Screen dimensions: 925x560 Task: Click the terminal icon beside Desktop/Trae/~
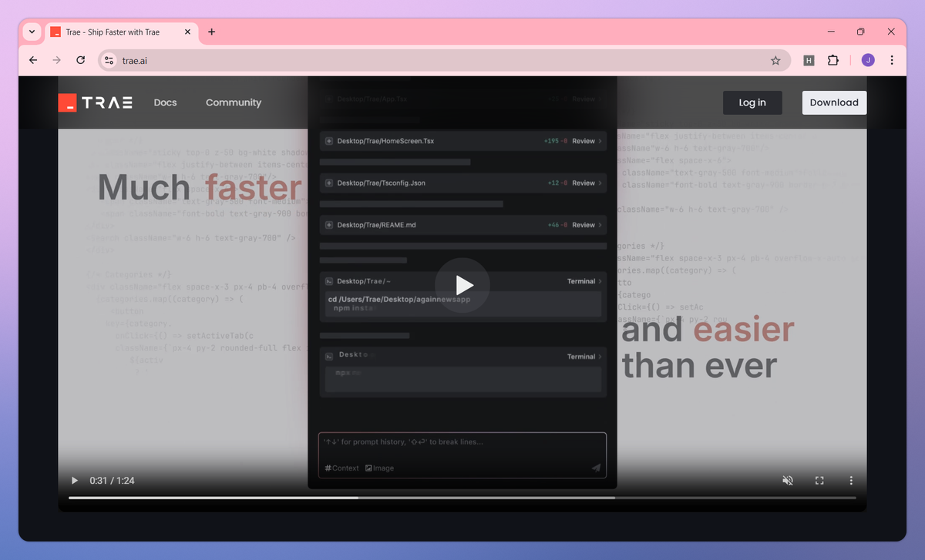(x=329, y=281)
